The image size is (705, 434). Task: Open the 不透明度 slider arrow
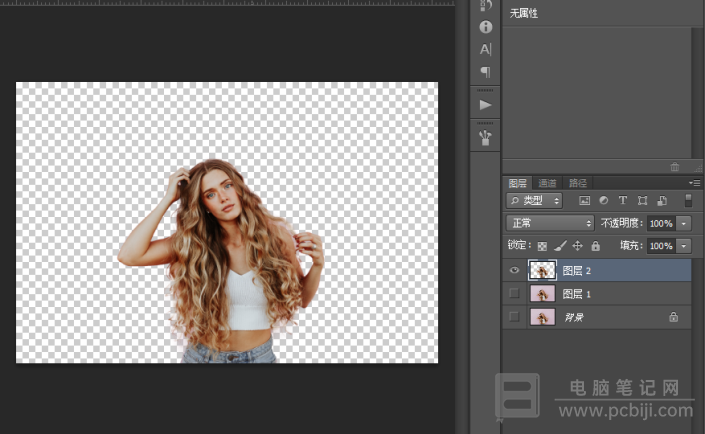tap(684, 223)
